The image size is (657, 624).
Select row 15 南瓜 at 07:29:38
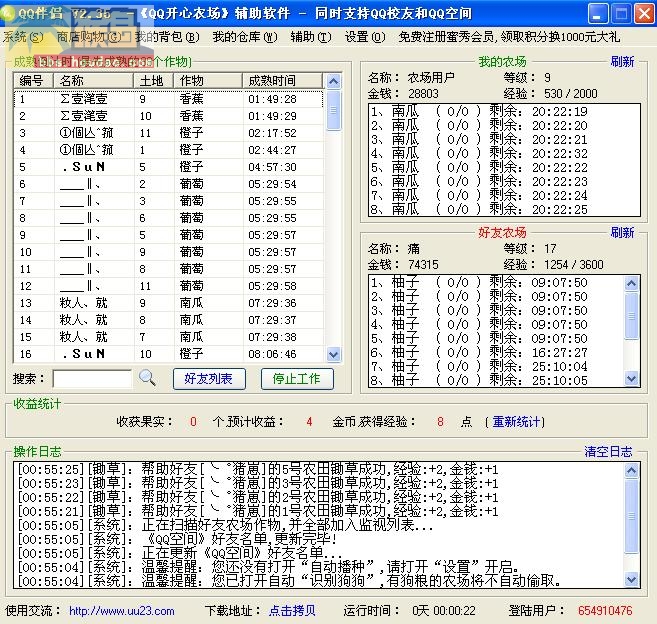(168, 337)
